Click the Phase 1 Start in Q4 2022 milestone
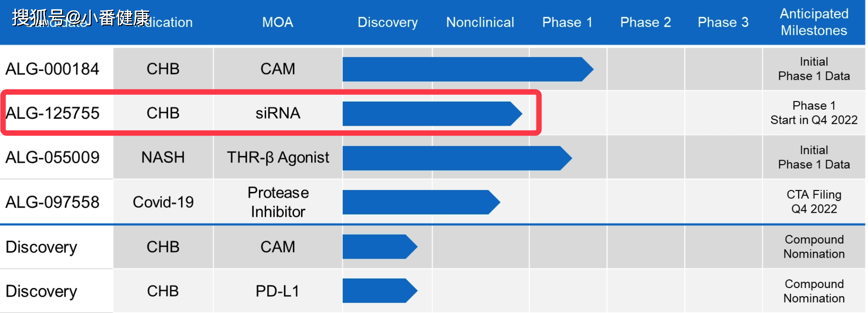The height and width of the screenshot is (313, 868). point(814,113)
